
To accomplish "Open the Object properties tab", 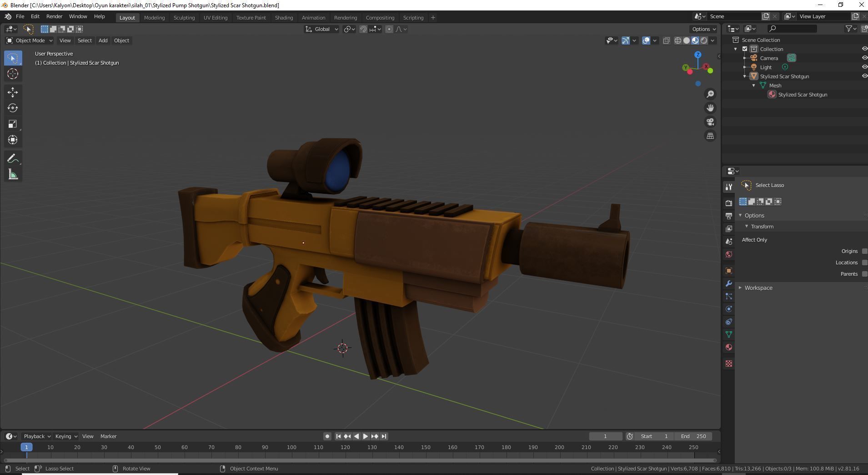I will pos(729,271).
